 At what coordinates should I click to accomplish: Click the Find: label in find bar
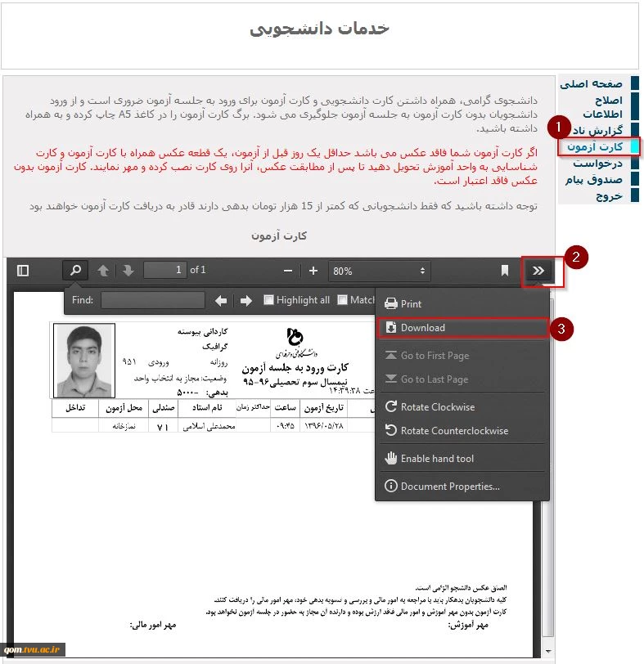pos(82,300)
